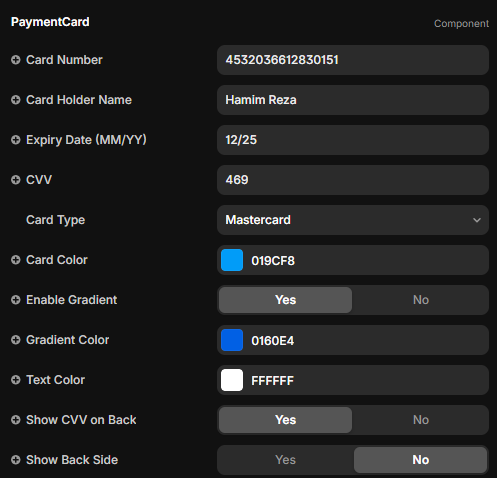Open the blue Card Color swatch picker

point(232,260)
